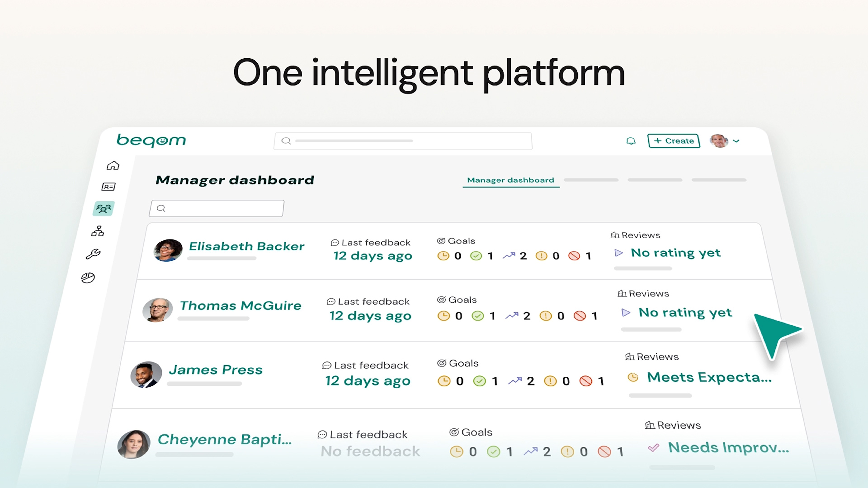Open Elisabeth Backer's profile link
Viewport: 868px width, 488px height.
pos(246,247)
